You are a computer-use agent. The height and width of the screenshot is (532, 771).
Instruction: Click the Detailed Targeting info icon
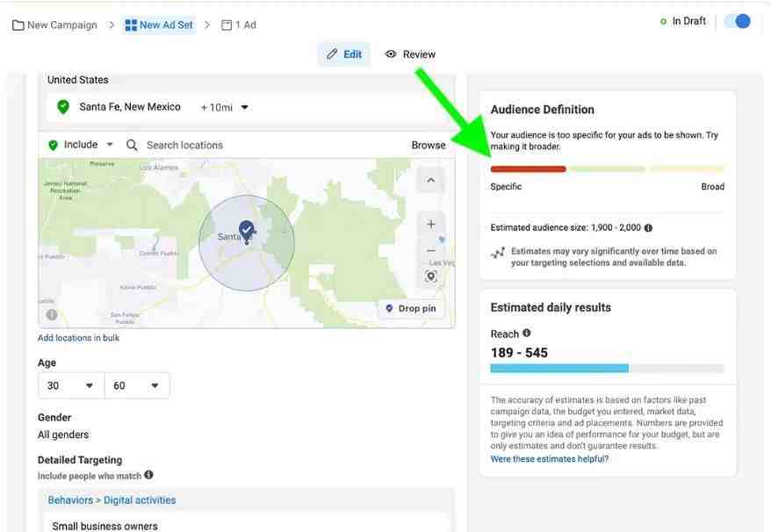[x=148, y=474]
